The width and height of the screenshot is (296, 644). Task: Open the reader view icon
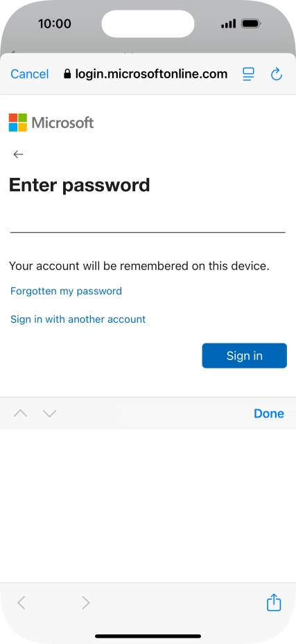coord(248,74)
